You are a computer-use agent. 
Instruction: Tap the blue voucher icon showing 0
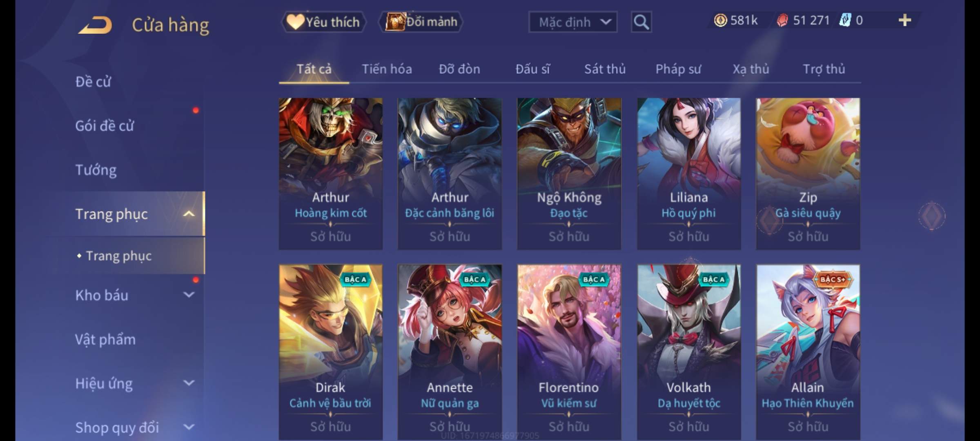845,20
